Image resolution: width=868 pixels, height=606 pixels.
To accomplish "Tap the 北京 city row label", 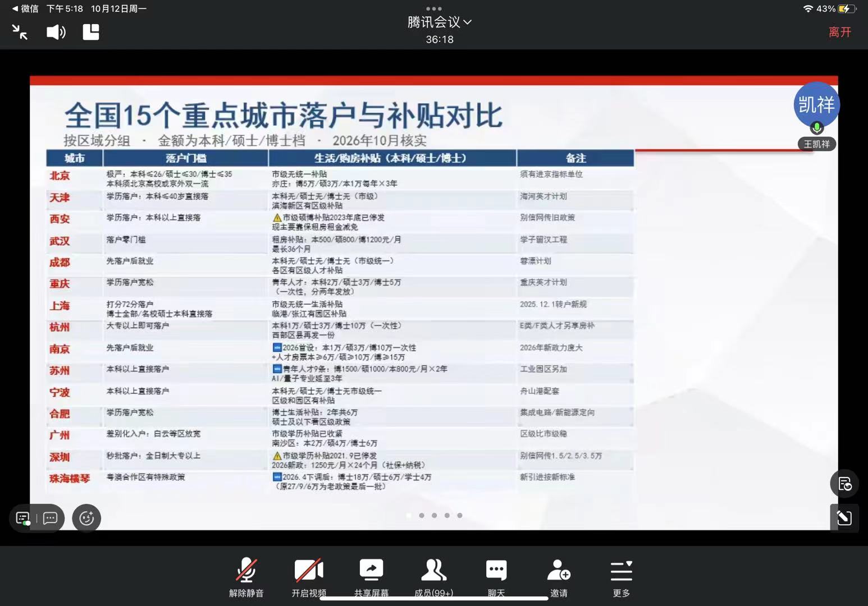I will coord(60,176).
